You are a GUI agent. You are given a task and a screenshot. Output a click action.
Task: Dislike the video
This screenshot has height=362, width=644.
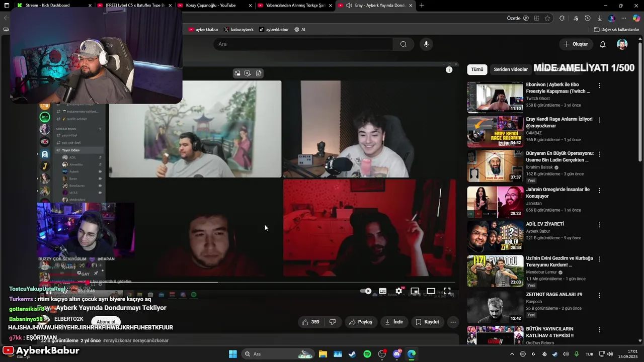pos(333,322)
